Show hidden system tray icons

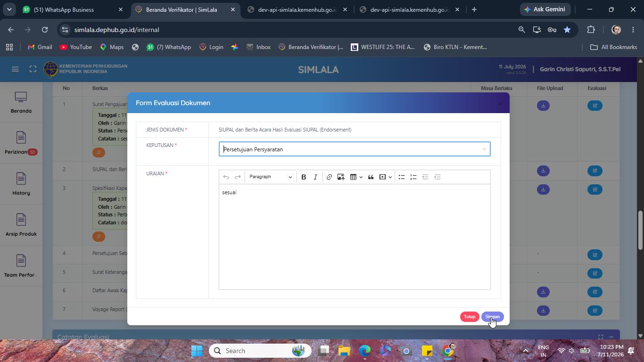click(x=526, y=351)
